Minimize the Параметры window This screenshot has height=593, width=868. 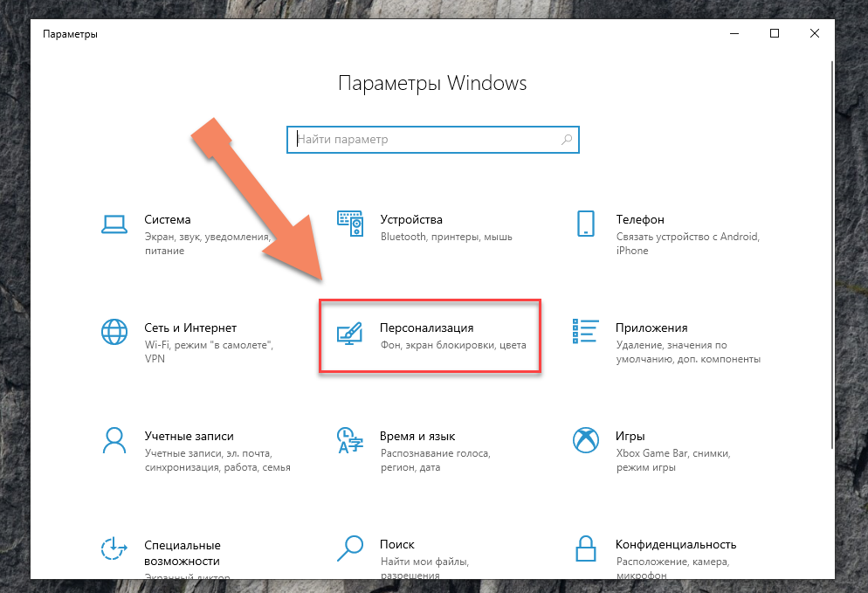tap(734, 34)
